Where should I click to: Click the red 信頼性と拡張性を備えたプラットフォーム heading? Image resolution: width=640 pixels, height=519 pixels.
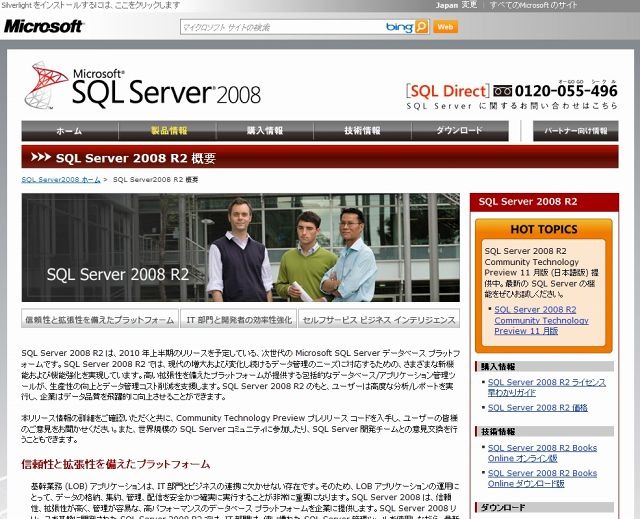pyautogui.click(x=116, y=464)
